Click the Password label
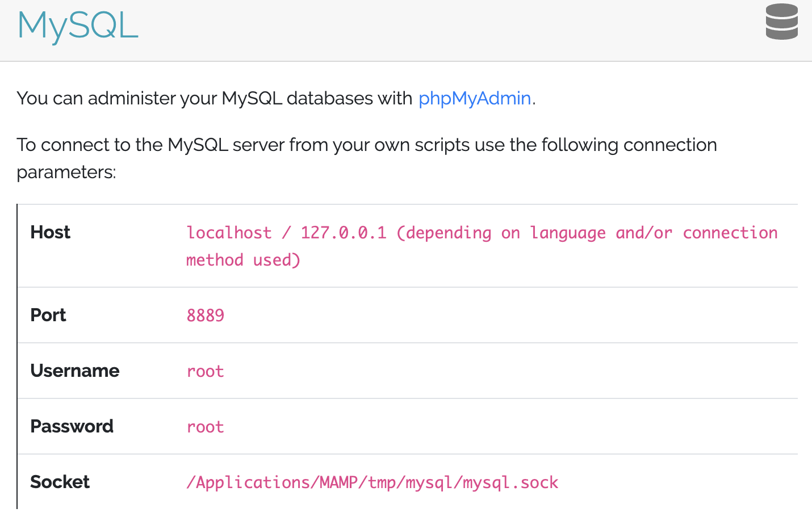Viewport: 812px width, 521px height. 72,426
